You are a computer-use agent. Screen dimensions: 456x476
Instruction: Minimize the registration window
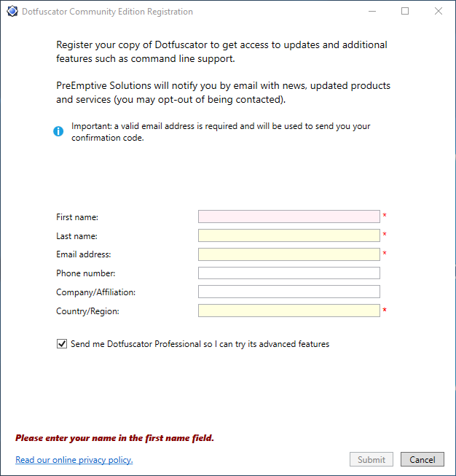coord(372,11)
